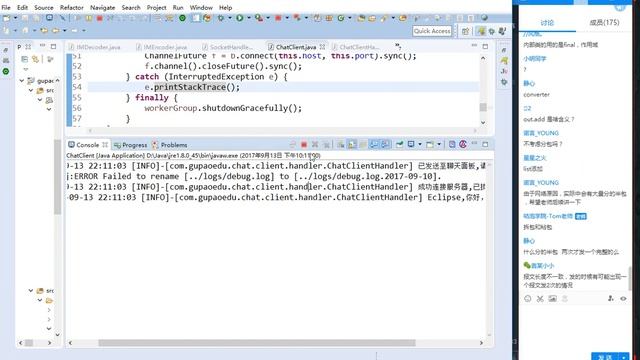Toggle Scroll Lock in Console toolbar
This screenshot has width=640, height=360.
[352, 144]
